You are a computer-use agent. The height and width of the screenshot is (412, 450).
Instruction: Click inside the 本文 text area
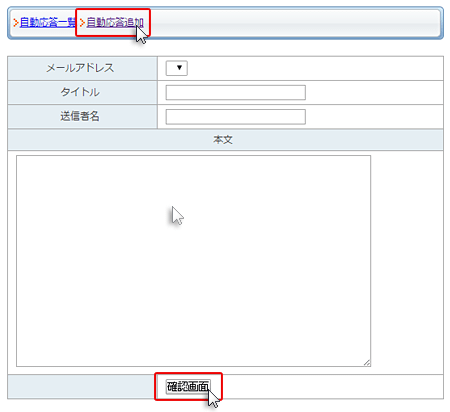[193, 261]
